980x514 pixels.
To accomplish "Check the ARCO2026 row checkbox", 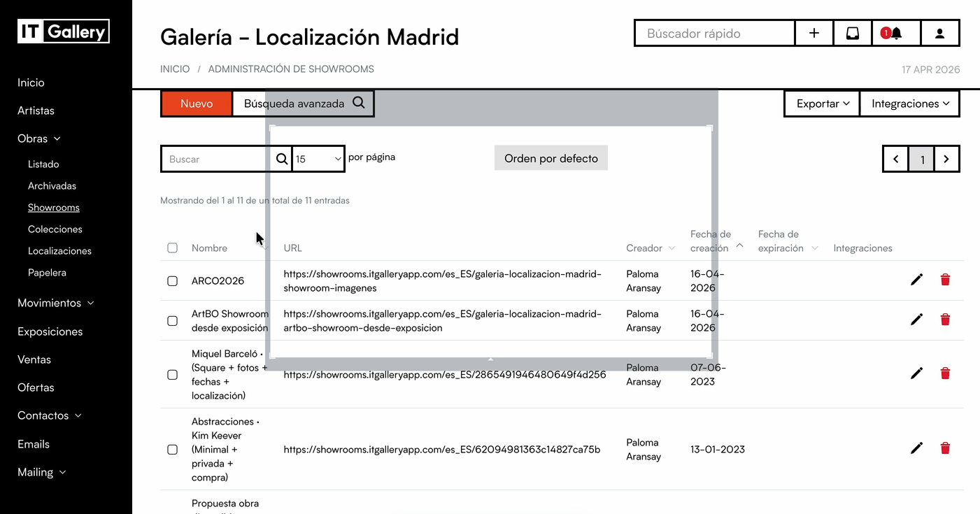I will [x=172, y=280].
